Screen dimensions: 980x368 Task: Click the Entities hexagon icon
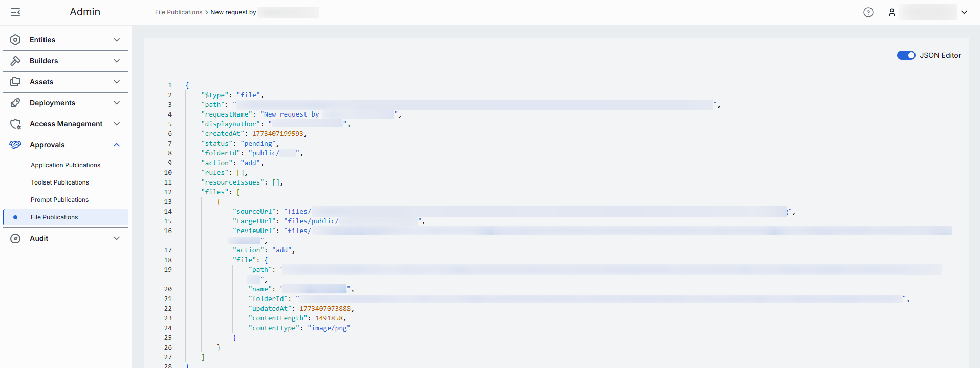click(15, 40)
